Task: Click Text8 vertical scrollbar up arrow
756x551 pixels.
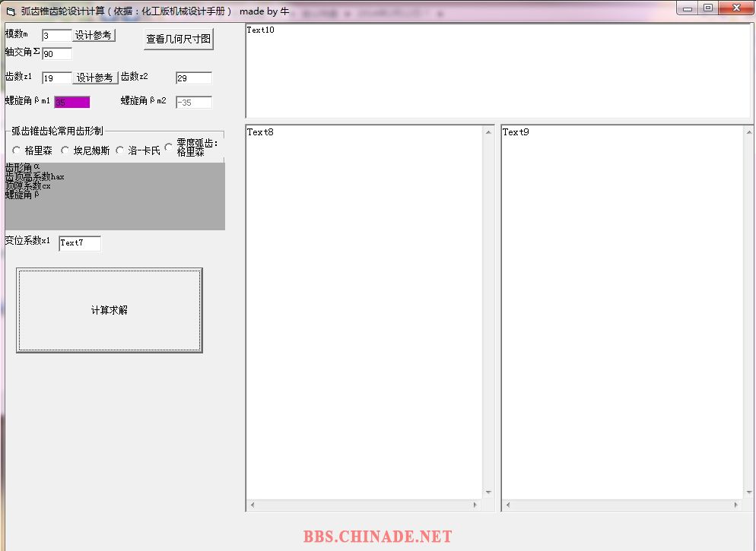Action: 488,132
